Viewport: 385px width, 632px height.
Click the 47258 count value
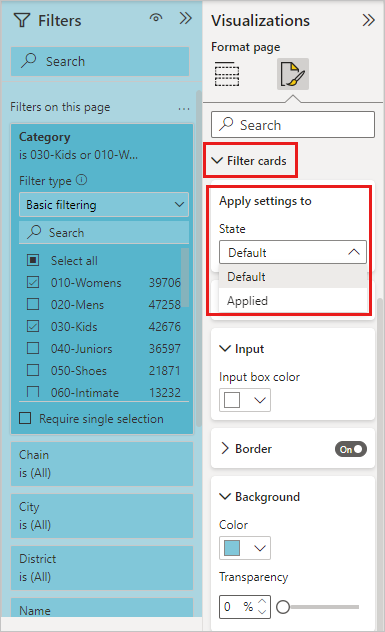pyautogui.click(x=164, y=304)
